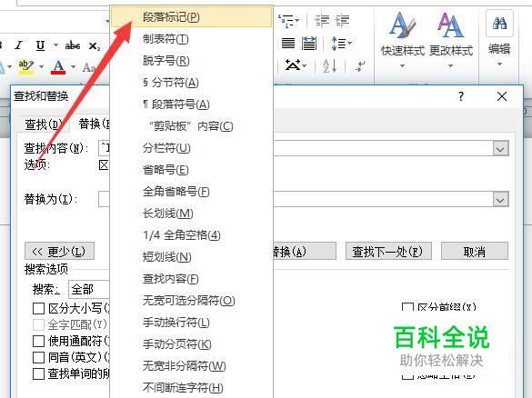Select 短划线(N) entry

click(192, 257)
